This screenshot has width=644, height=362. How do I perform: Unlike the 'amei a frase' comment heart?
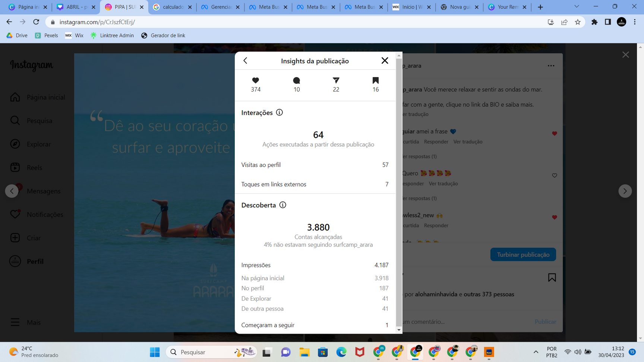[x=554, y=133]
